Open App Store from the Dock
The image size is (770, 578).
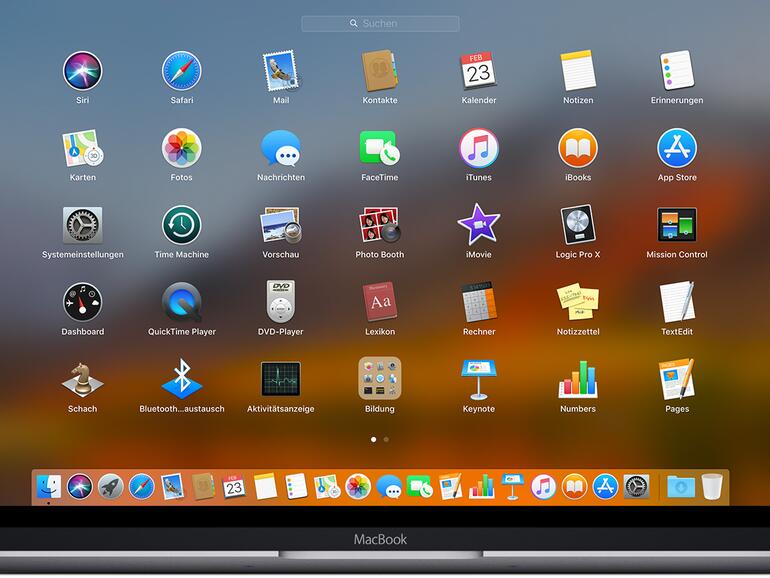605,487
